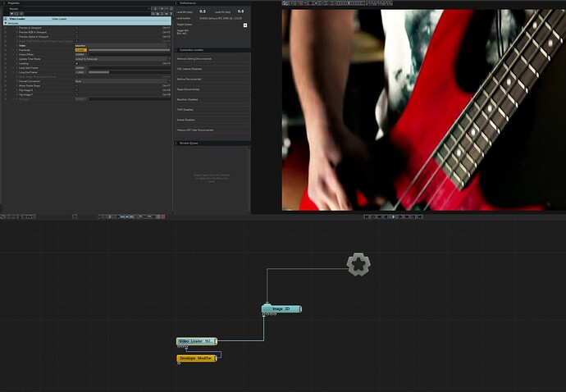Click Artnet Disabled status entry

click(213, 120)
